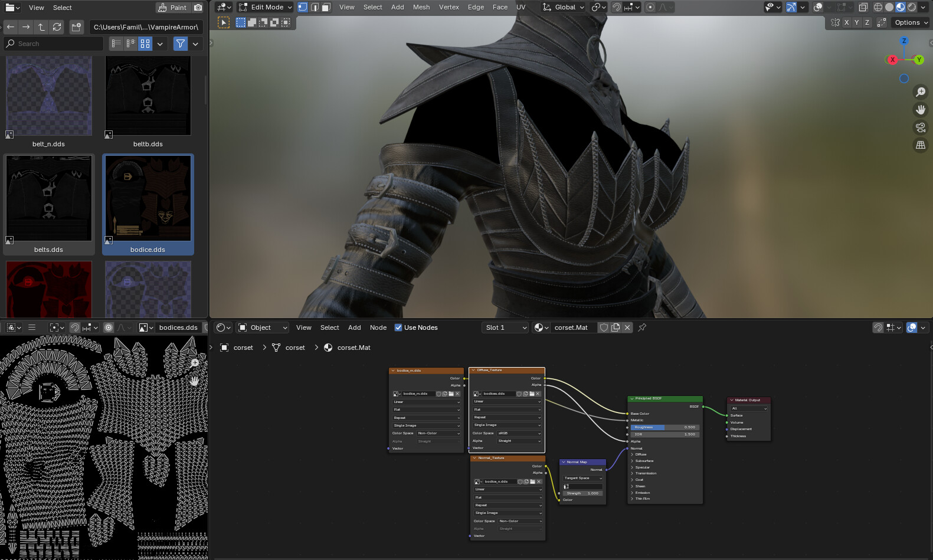
Task: Duplicate the corset.Mat material
Action: (x=616, y=328)
